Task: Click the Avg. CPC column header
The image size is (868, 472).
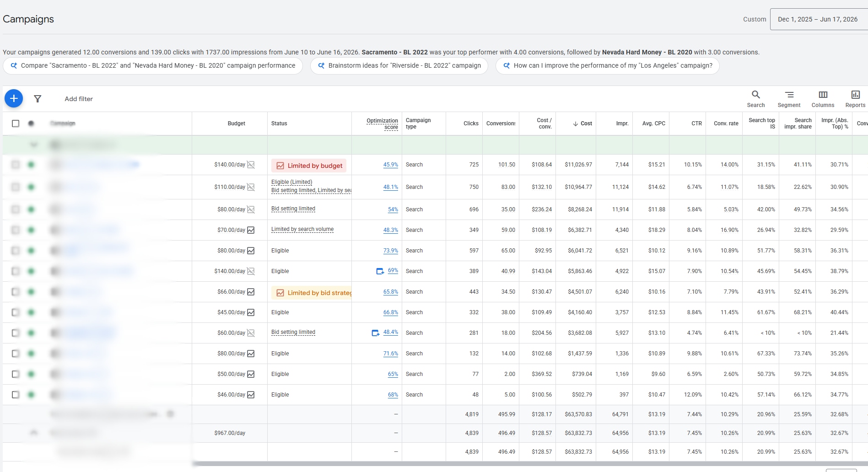Action: [x=654, y=123]
